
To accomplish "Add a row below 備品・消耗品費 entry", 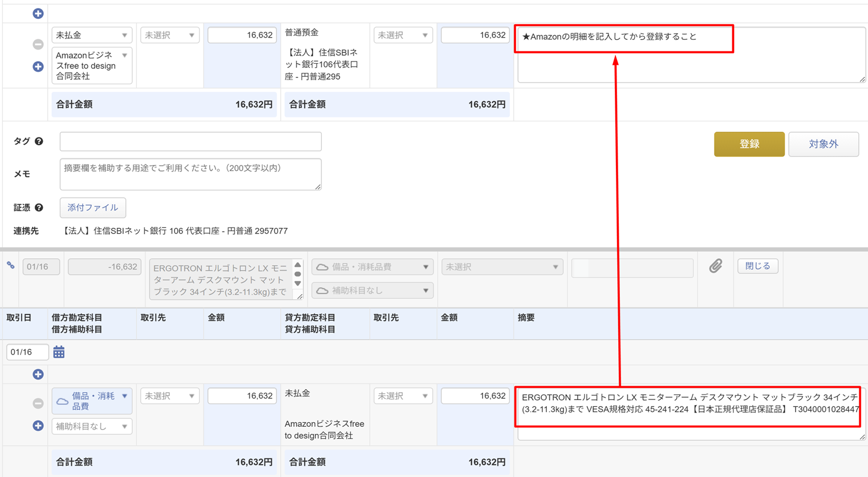I will pyautogui.click(x=38, y=426).
